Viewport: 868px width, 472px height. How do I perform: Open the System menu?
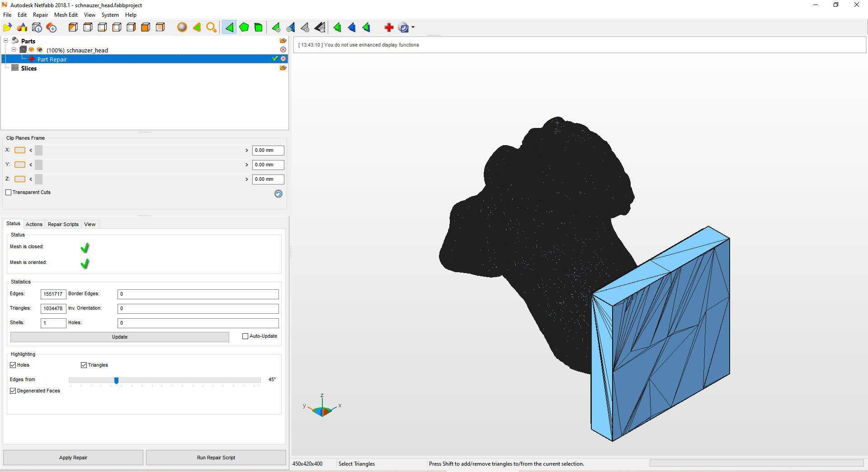(110, 15)
